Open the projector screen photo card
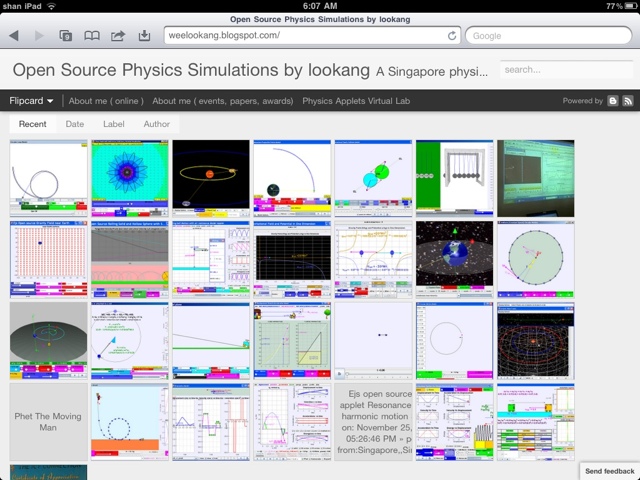 coord(536,178)
